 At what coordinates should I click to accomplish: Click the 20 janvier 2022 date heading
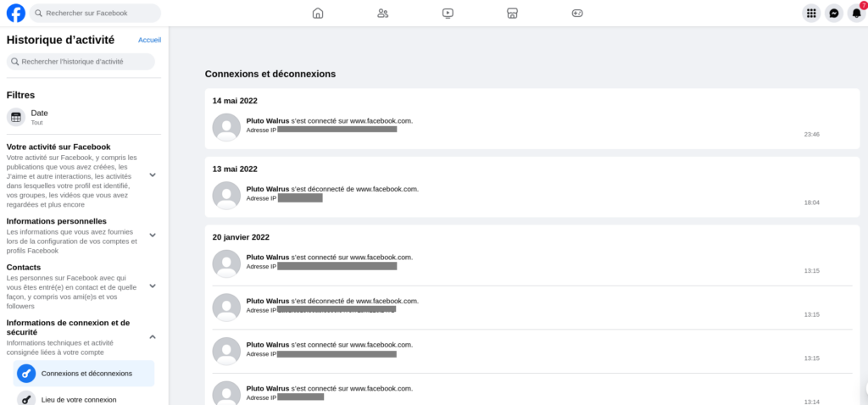[x=241, y=236]
